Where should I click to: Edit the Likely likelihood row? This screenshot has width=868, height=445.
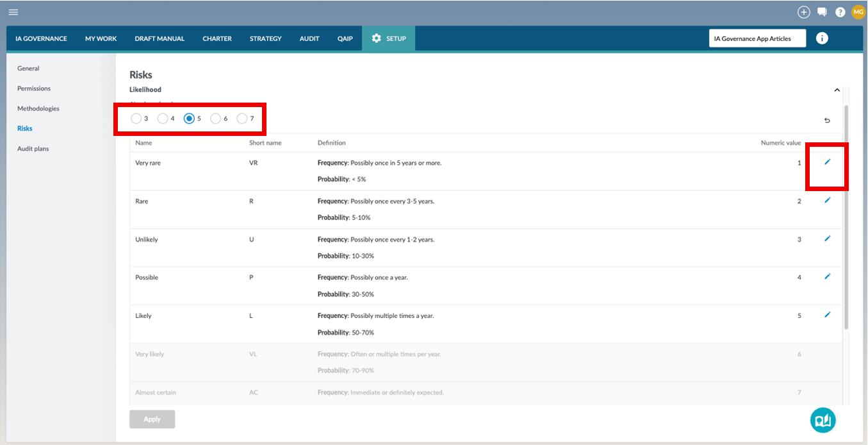pyautogui.click(x=827, y=315)
